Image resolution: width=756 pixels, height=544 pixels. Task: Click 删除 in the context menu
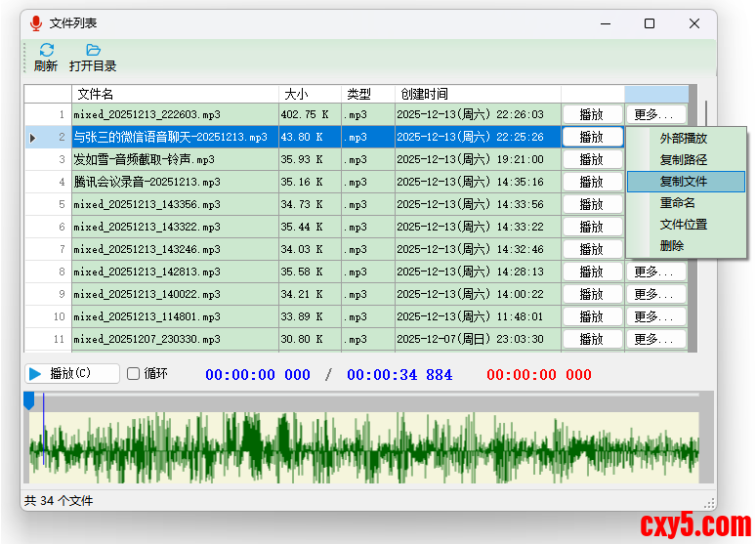672,246
